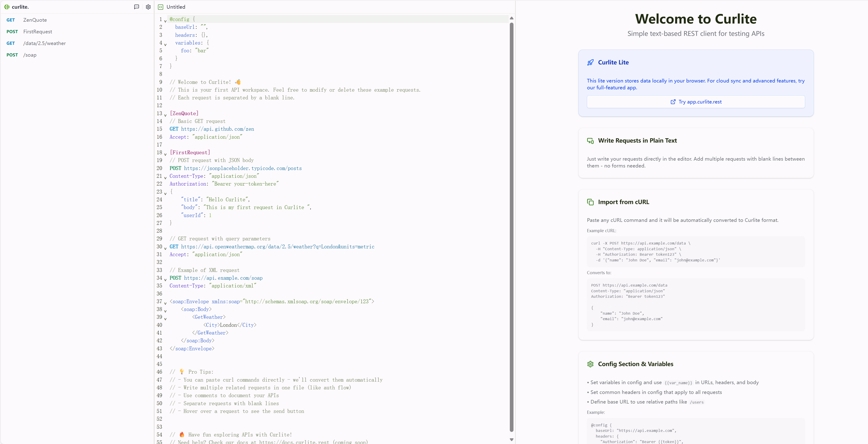868x444 pixels.
Task: Click the Hover over a request comment line
Action: click(237, 411)
